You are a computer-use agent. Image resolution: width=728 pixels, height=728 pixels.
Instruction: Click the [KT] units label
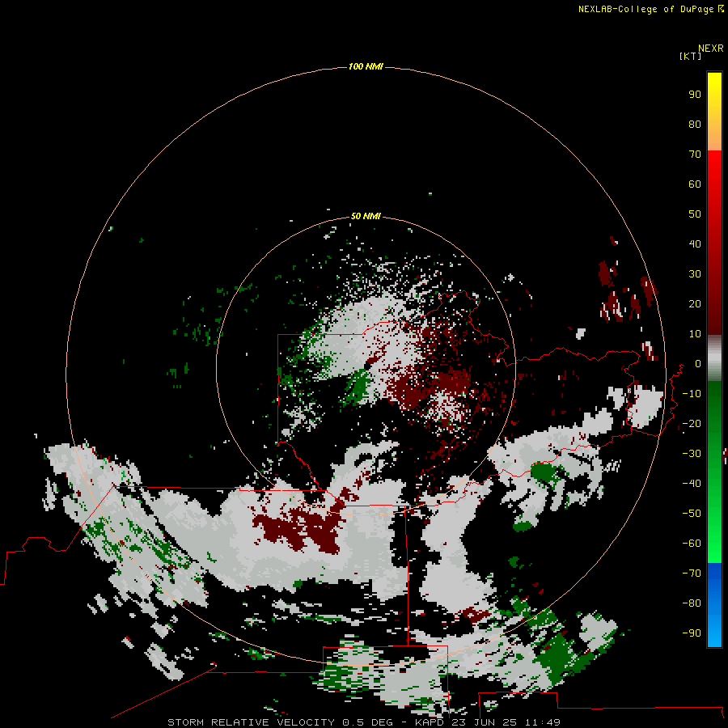(x=691, y=56)
